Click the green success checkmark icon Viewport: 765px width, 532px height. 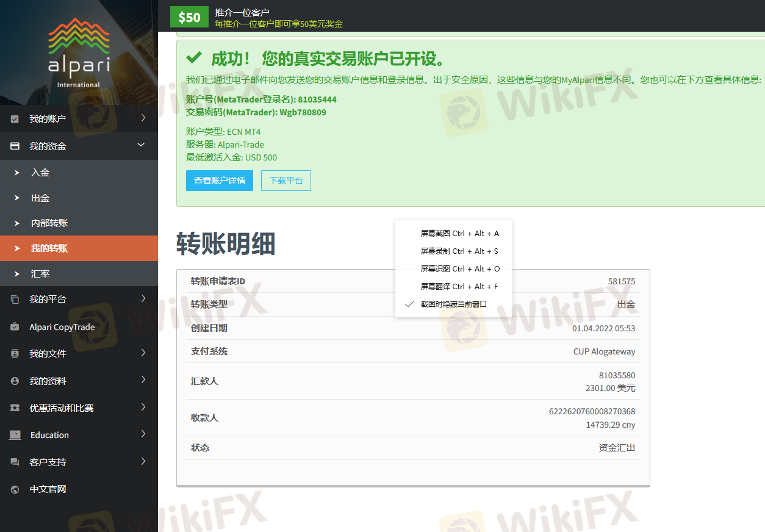[194, 58]
